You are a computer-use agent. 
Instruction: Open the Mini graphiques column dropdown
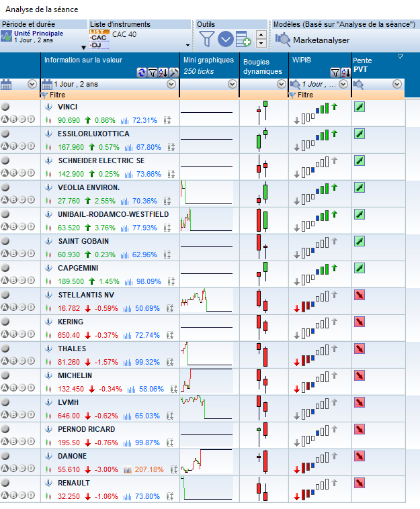coord(232,85)
